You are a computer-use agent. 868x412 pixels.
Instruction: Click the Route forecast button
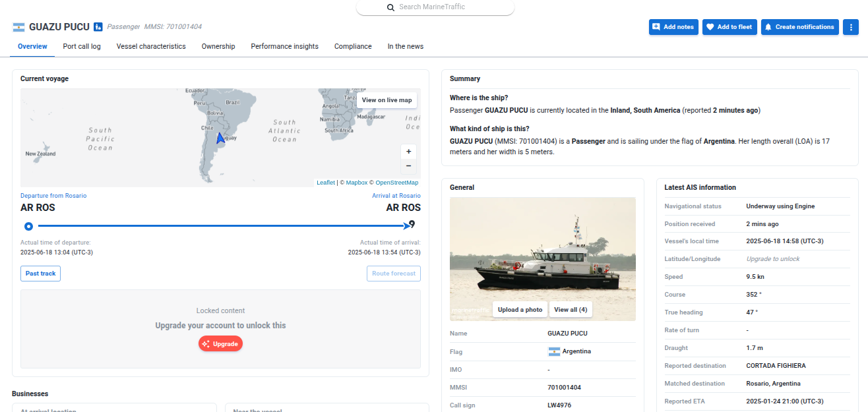coord(394,274)
